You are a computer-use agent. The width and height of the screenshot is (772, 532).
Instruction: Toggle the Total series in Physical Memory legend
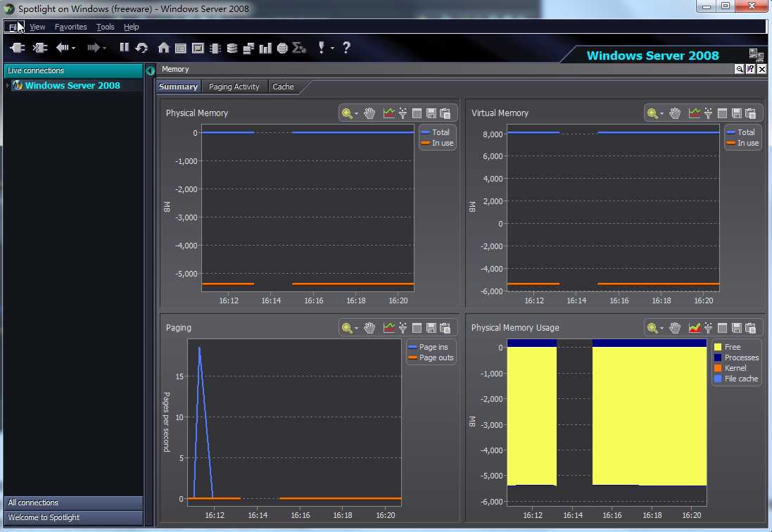[x=436, y=132]
